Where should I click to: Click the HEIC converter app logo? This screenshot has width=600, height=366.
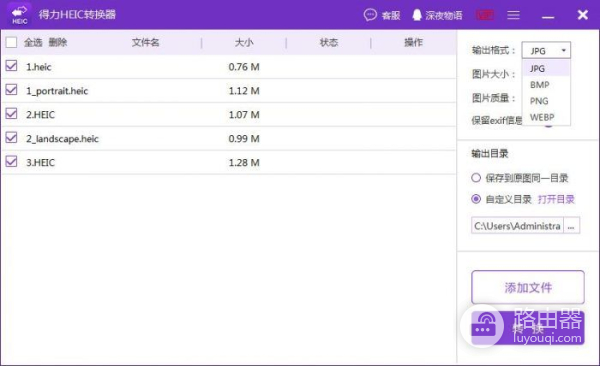pyautogui.click(x=19, y=15)
